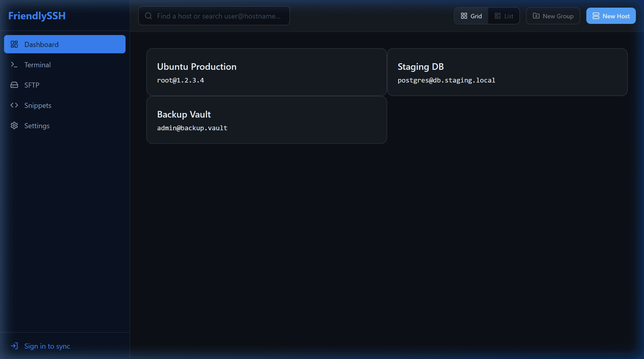Select the Dashboard grid icon

pyautogui.click(x=14, y=44)
